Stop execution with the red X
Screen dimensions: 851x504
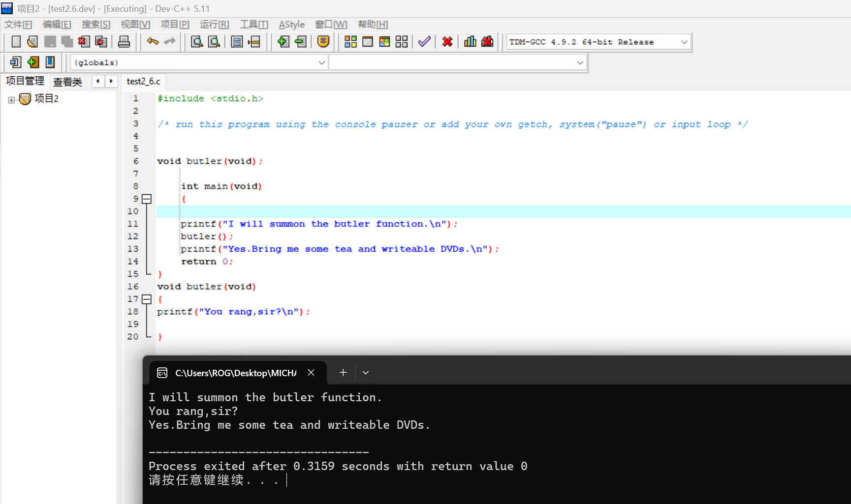(447, 42)
